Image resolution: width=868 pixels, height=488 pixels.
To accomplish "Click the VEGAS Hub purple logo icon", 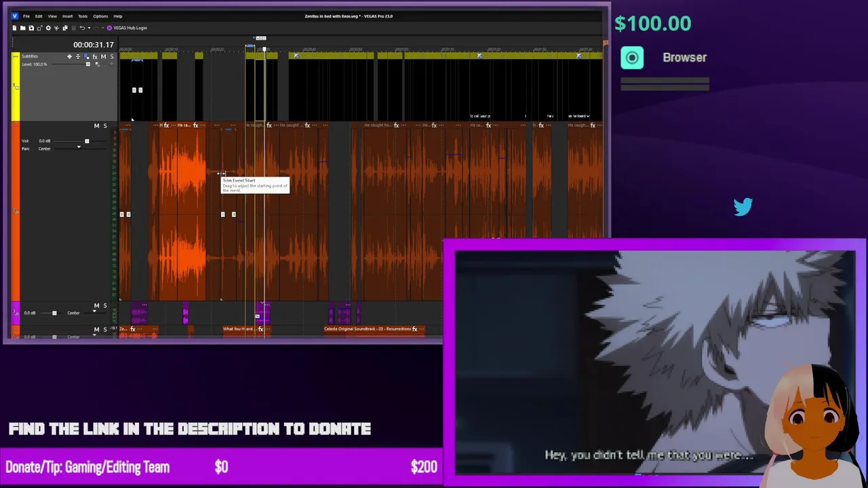I will 109,28.
